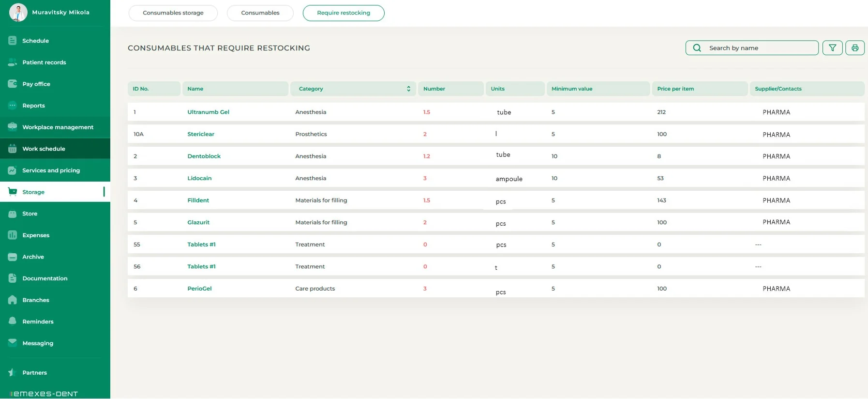Open Services and pricing menu label
The width and height of the screenshot is (868, 399).
[x=51, y=170]
